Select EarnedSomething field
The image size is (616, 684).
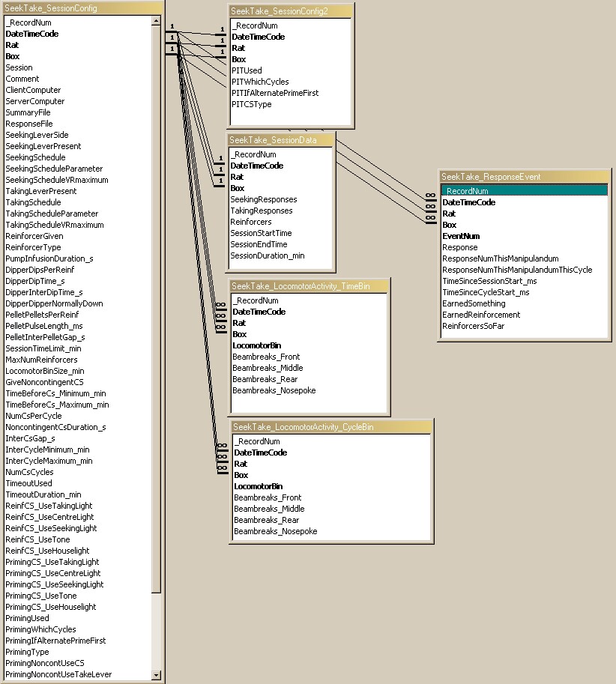474,303
